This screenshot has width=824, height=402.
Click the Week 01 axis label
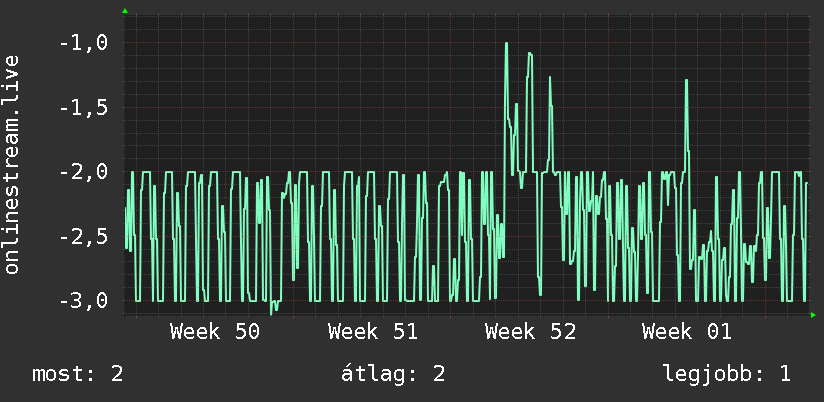click(x=686, y=332)
